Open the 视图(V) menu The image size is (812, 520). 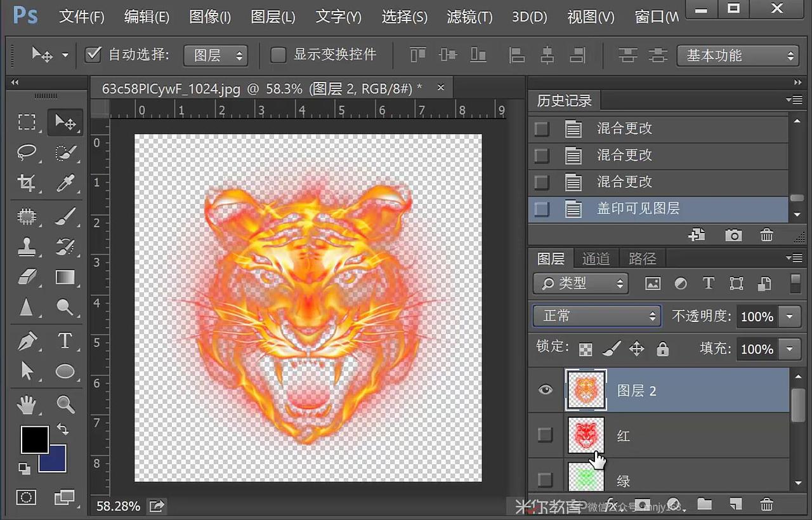point(591,17)
